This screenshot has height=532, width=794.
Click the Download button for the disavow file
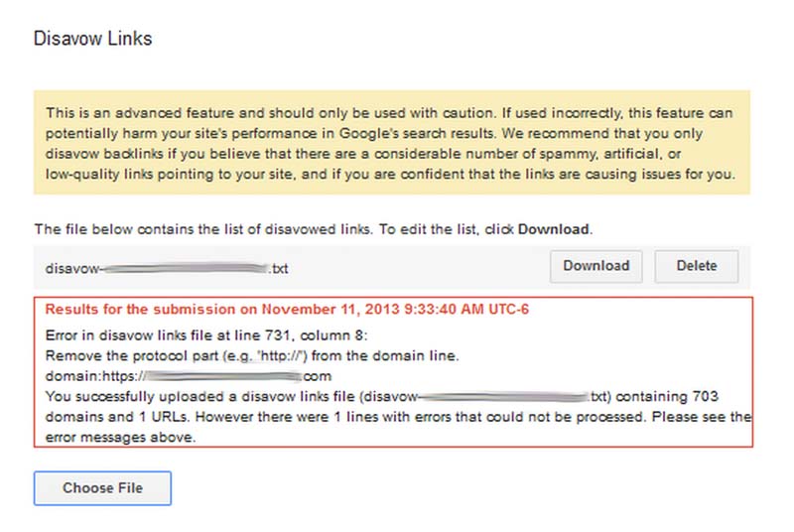pos(596,266)
